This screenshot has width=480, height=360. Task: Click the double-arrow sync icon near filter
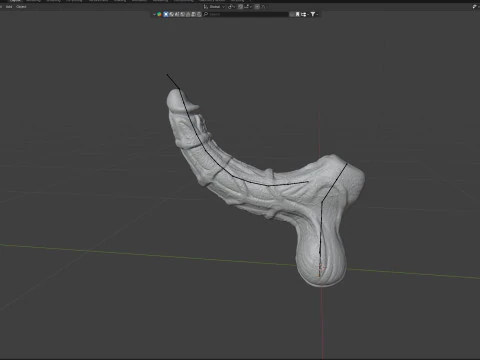(304, 14)
